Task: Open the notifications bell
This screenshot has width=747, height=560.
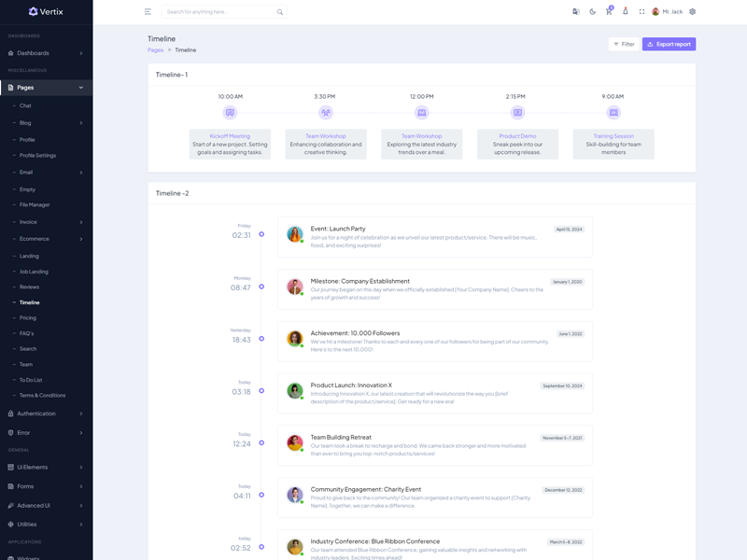Action: 626,12
